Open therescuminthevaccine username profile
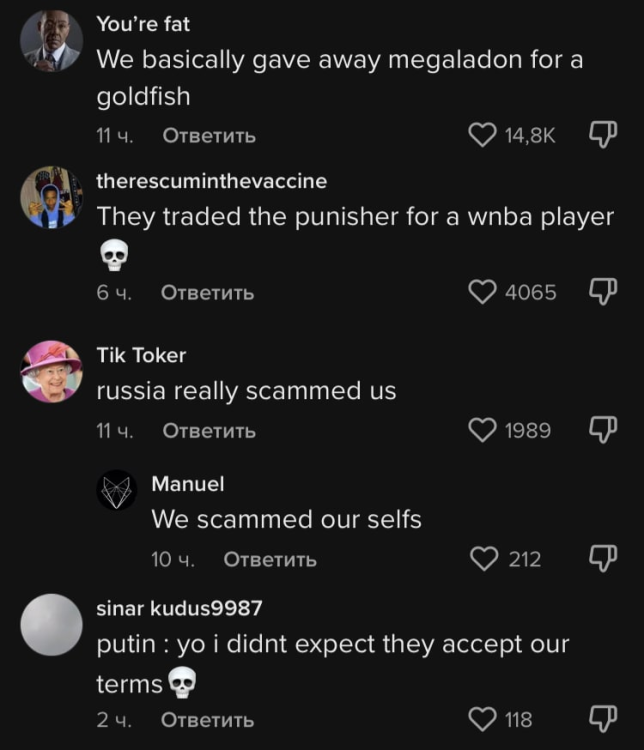This screenshot has width=644, height=750. [x=211, y=181]
